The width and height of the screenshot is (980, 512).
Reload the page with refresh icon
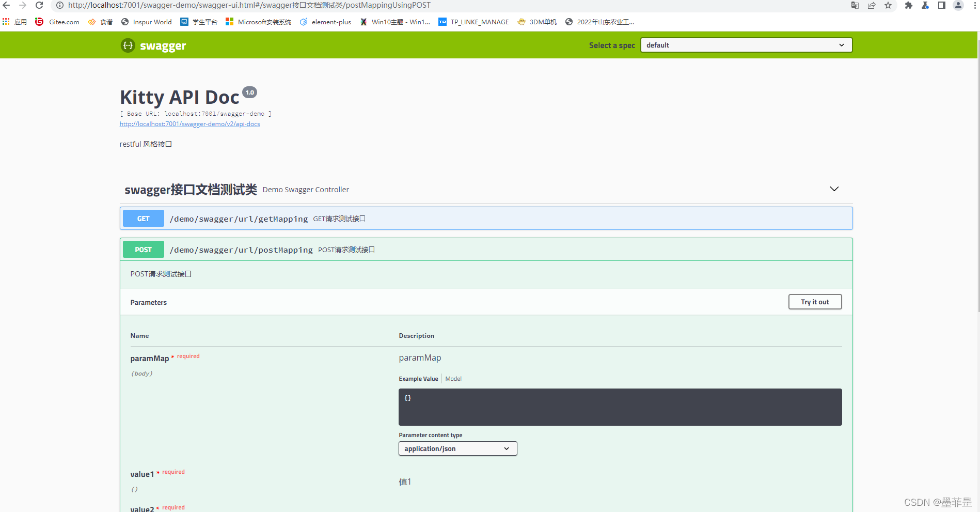39,5
